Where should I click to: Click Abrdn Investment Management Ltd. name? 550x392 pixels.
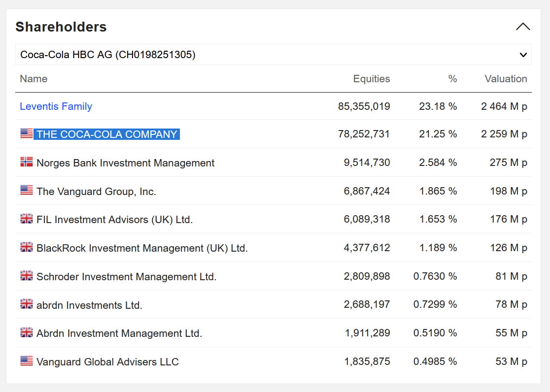coord(119,333)
